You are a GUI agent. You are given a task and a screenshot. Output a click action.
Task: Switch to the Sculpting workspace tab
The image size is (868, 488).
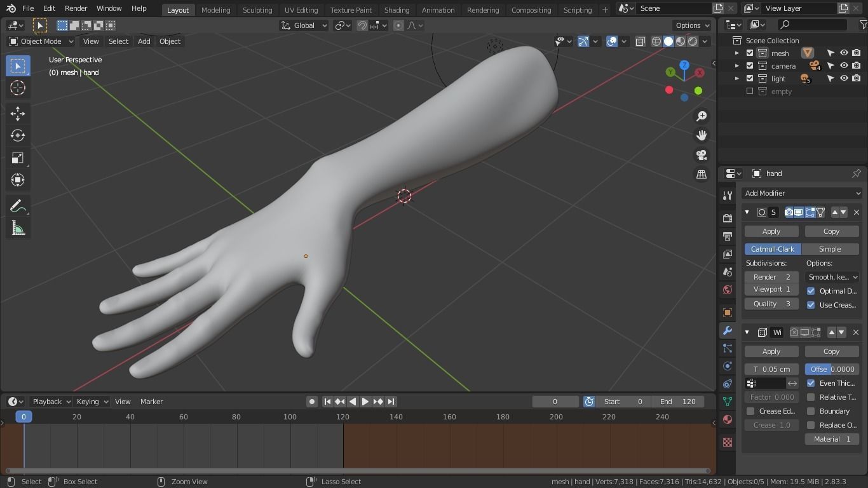click(257, 10)
